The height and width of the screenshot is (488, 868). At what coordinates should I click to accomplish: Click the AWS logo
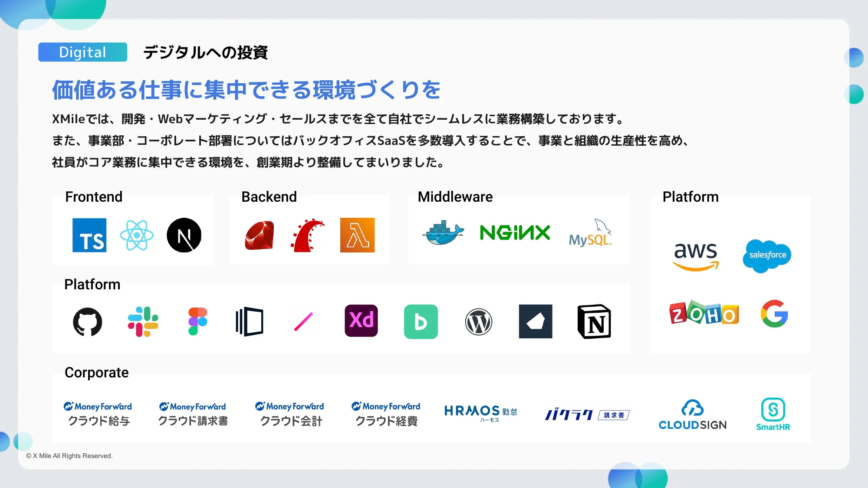pyautogui.click(x=696, y=256)
